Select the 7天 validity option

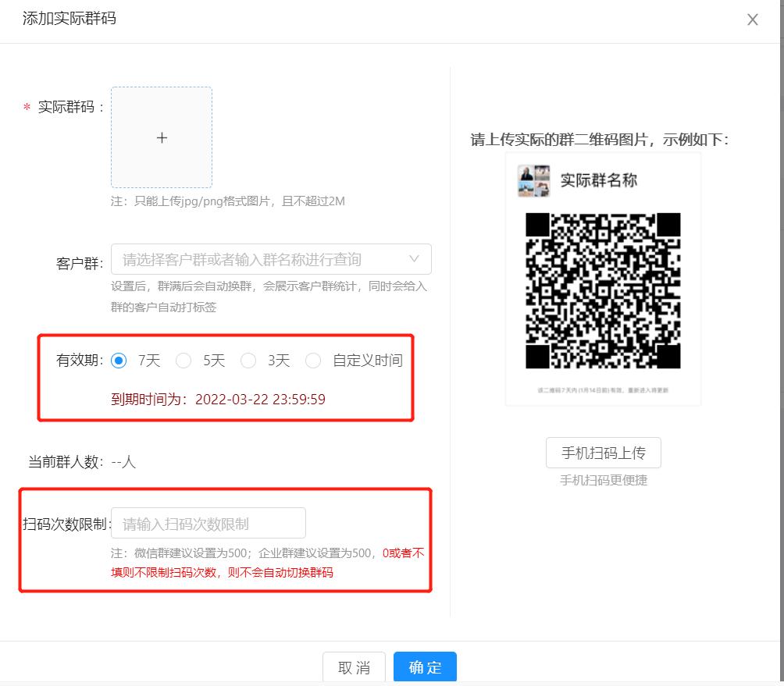(120, 361)
